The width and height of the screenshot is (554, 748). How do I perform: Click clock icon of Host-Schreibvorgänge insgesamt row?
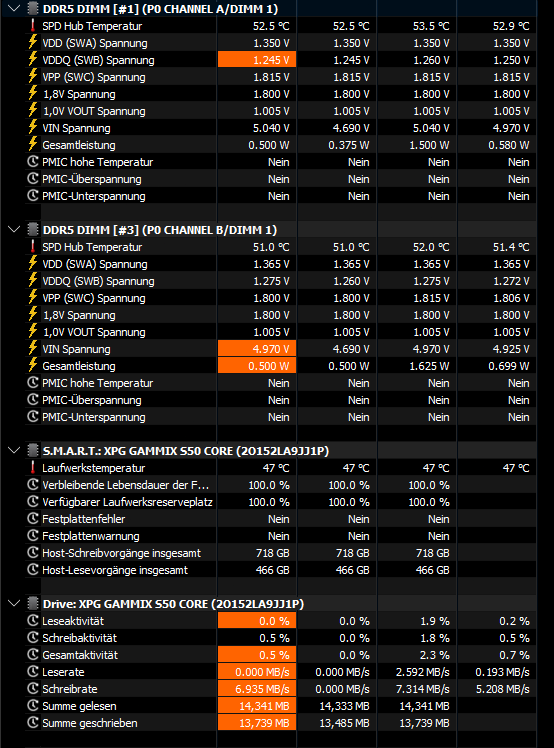[x=32, y=552]
